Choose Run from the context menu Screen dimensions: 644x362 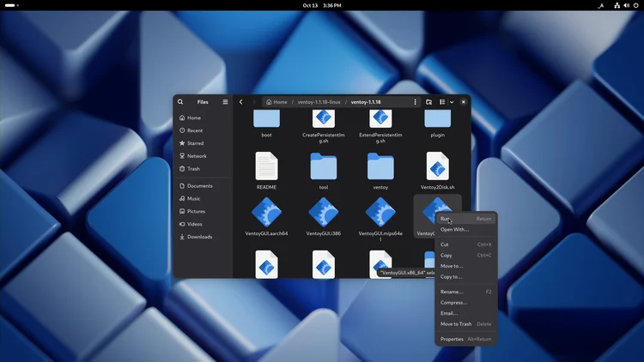465,219
